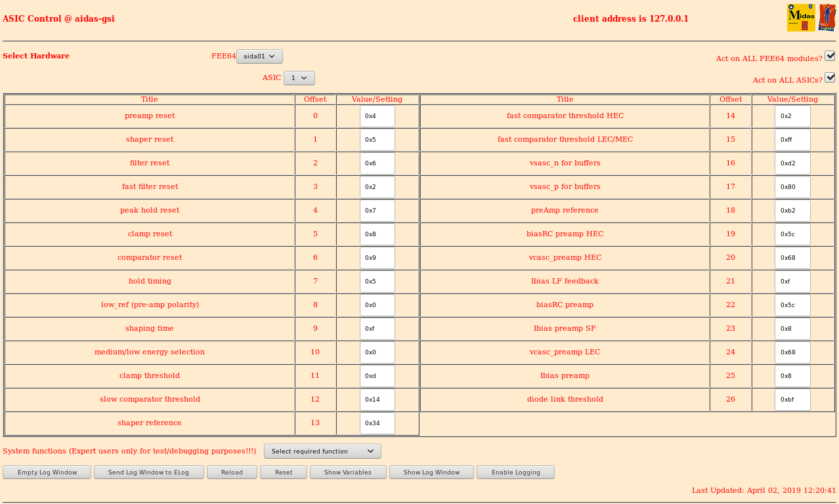Toggle Act on ALL FEE64 modules checkbox
This screenshot has width=839, height=504.
(x=830, y=56)
